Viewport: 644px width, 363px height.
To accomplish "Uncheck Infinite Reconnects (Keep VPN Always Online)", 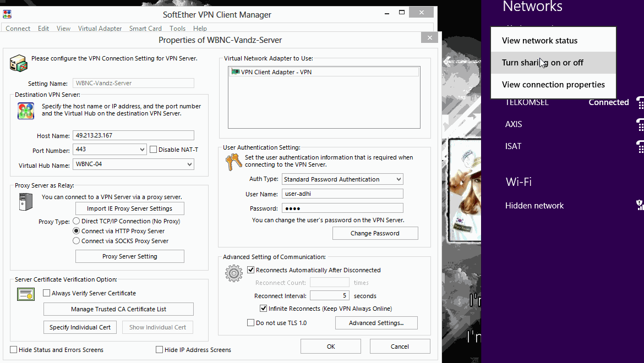I will (x=263, y=309).
